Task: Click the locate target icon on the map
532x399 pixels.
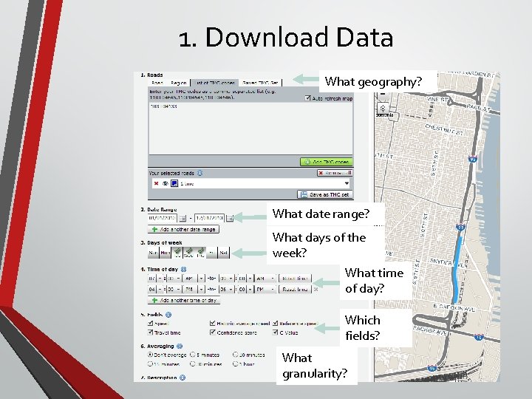Action: click(383, 108)
